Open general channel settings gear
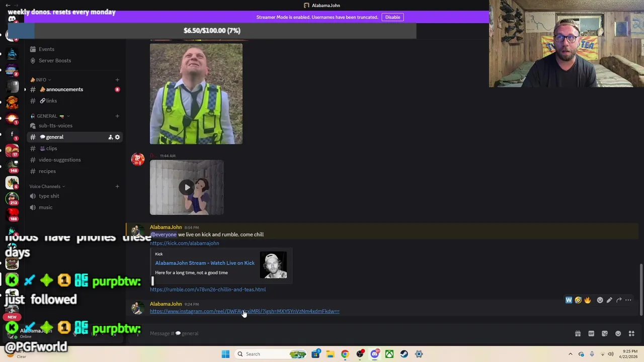The width and height of the screenshot is (644, 362). click(117, 137)
